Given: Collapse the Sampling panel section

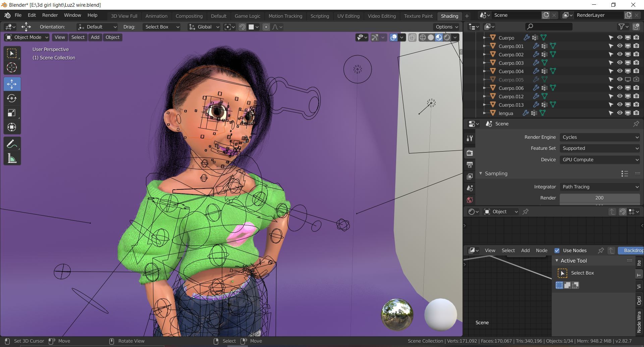Looking at the screenshot, I should pyautogui.click(x=481, y=173).
